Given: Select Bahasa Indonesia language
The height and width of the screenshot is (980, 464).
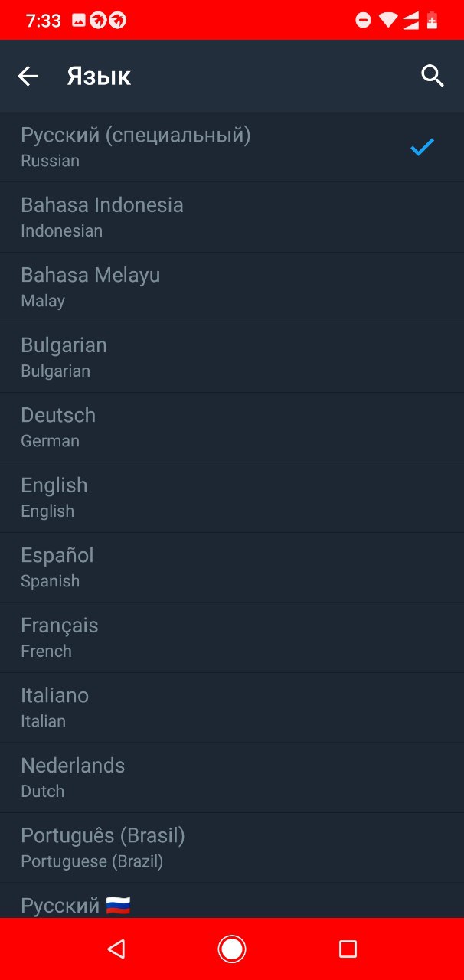Looking at the screenshot, I should (x=232, y=217).
